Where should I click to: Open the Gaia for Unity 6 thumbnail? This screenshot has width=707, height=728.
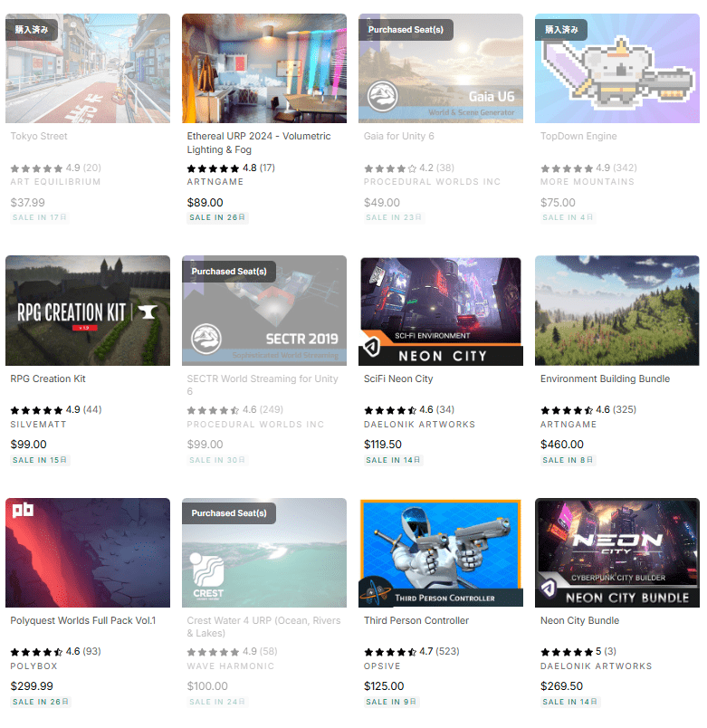point(441,68)
